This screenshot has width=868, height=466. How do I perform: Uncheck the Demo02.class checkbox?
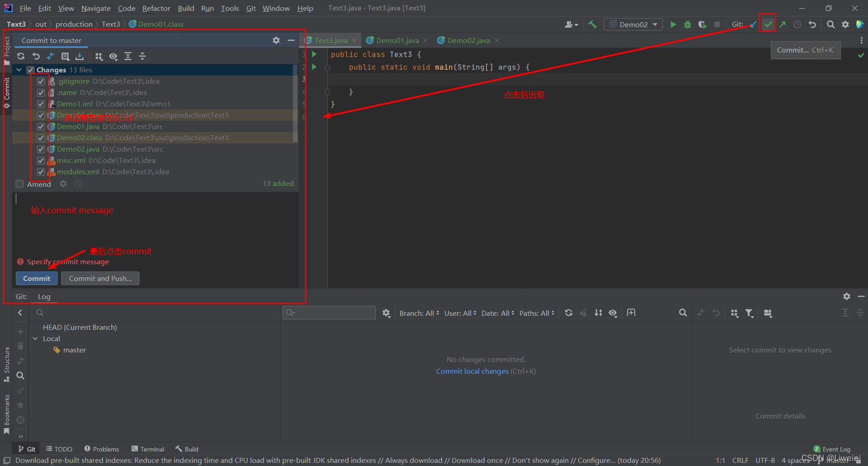pyautogui.click(x=41, y=138)
